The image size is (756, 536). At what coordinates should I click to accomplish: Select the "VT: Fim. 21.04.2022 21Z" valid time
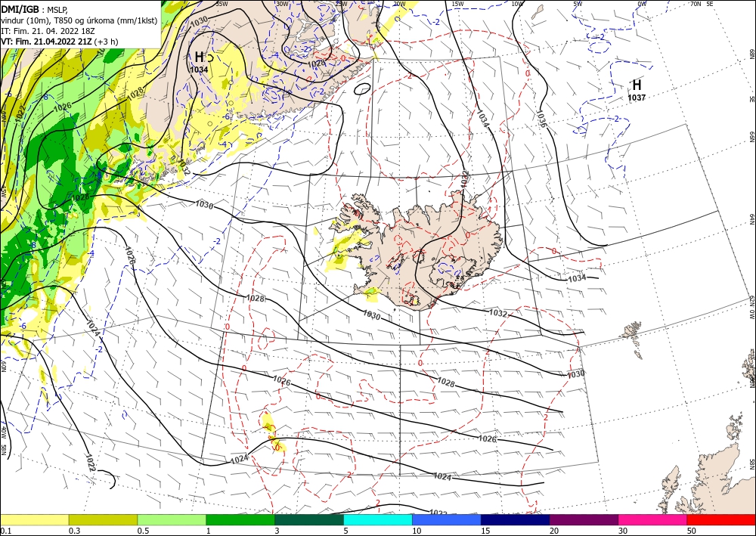[x=47, y=42]
